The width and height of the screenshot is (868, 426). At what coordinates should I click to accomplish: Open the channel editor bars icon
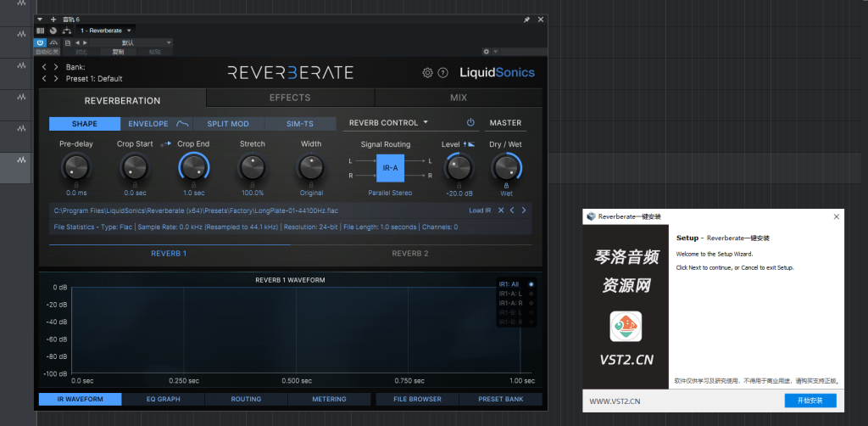41,31
